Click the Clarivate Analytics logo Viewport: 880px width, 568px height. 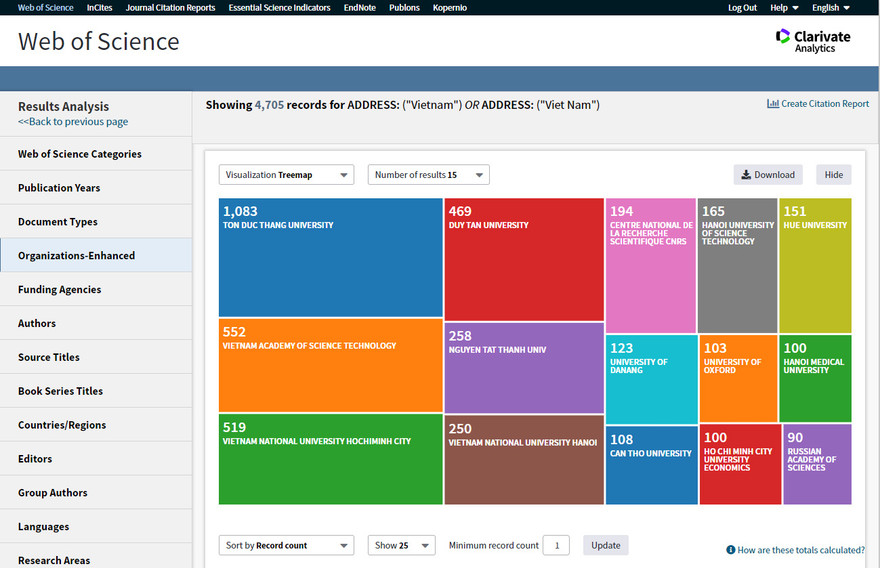[812, 41]
